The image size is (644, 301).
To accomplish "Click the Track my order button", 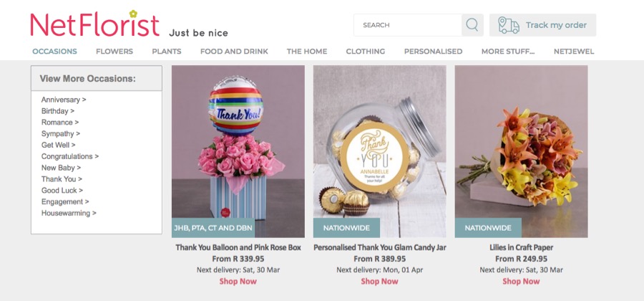I will click(x=556, y=25).
